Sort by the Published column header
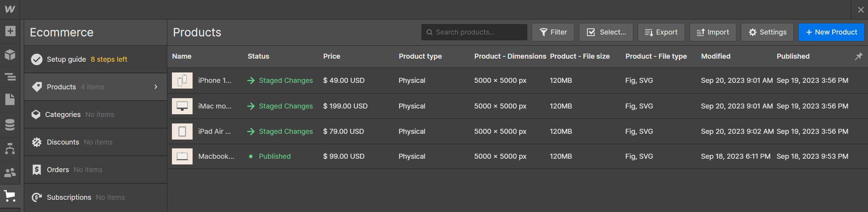868x212 pixels. point(793,56)
